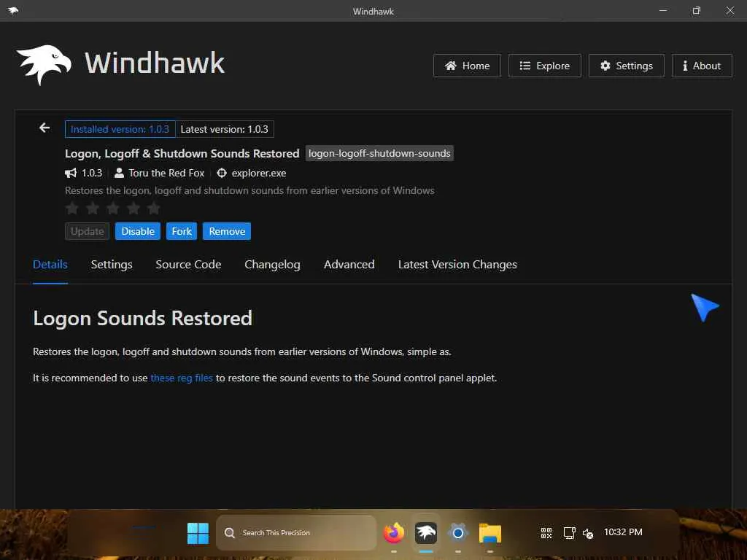The height and width of the screenshot is (560, 747).
Task: Click the taskbar search box
Action: tap(296, 533)
